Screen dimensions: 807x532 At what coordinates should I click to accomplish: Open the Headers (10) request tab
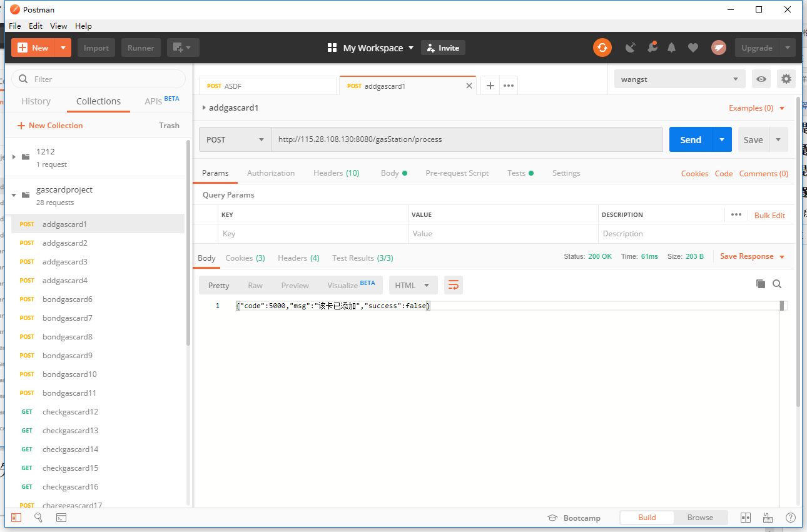(x=337, y=173)
